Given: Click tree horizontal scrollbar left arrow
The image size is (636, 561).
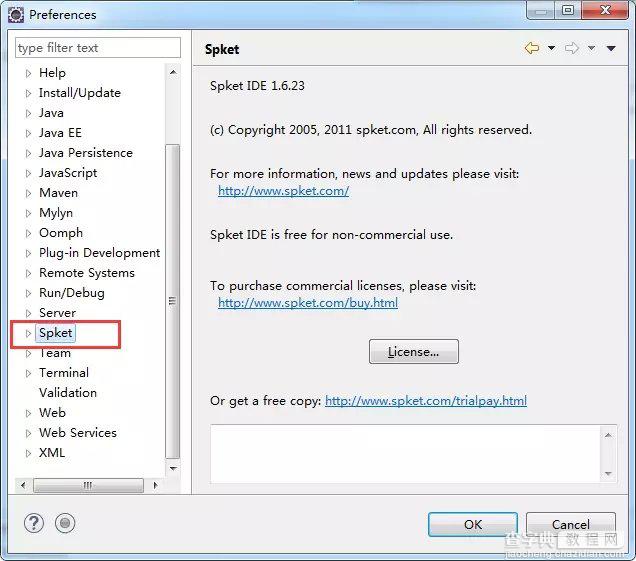Looking at the screenshot, I should pos(23,485).
